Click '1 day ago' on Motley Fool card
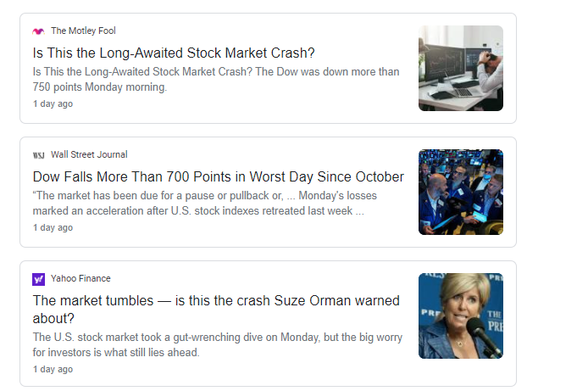The image size is (588, 391). click(53, 104)
